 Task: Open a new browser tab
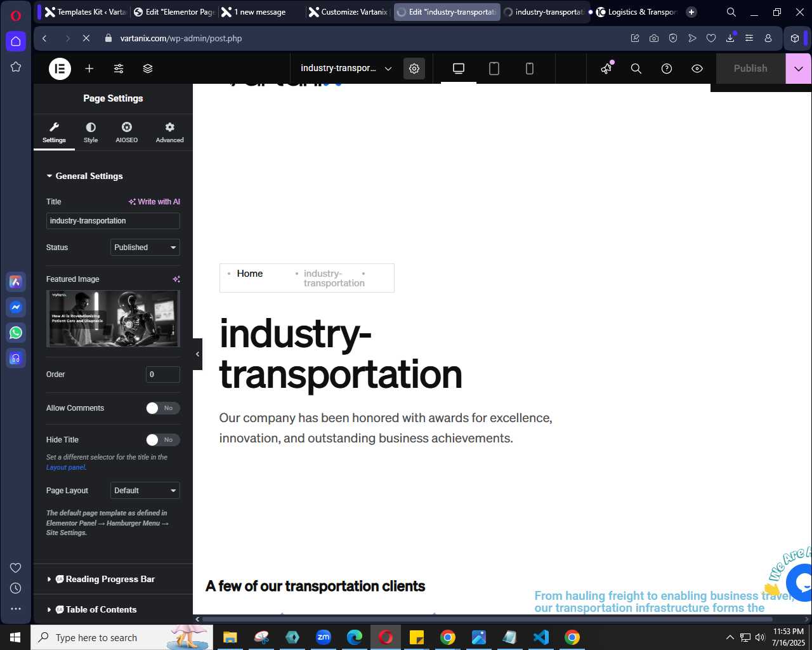click(x=691, y=12)
